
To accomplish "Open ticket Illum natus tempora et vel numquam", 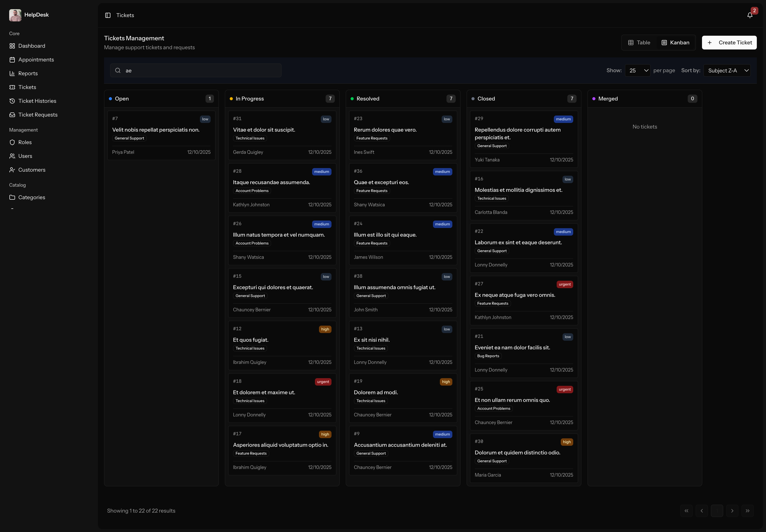I will tap(282, 240).
